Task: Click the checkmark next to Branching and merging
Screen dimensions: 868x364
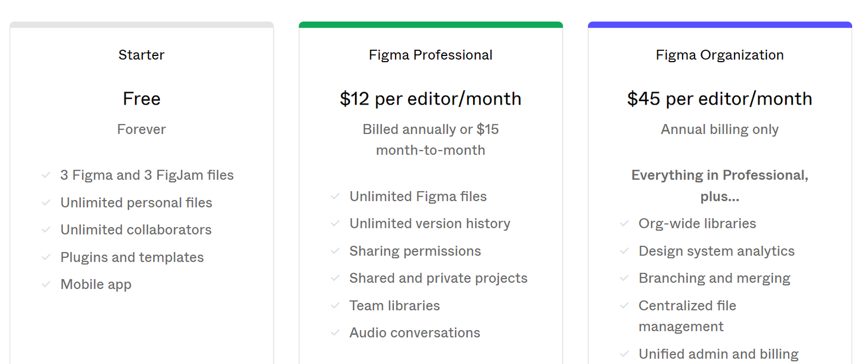Action: [x=624, y=278]
